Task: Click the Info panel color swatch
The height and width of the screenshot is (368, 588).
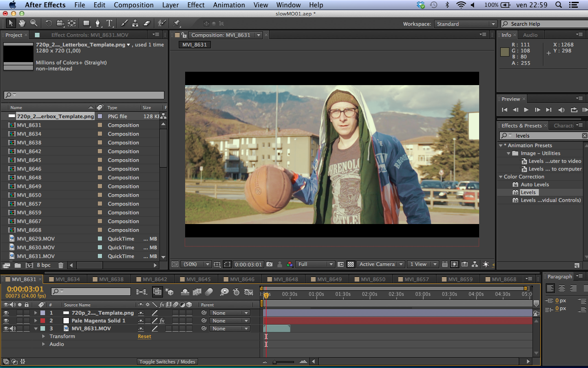Action: (505, 52)
